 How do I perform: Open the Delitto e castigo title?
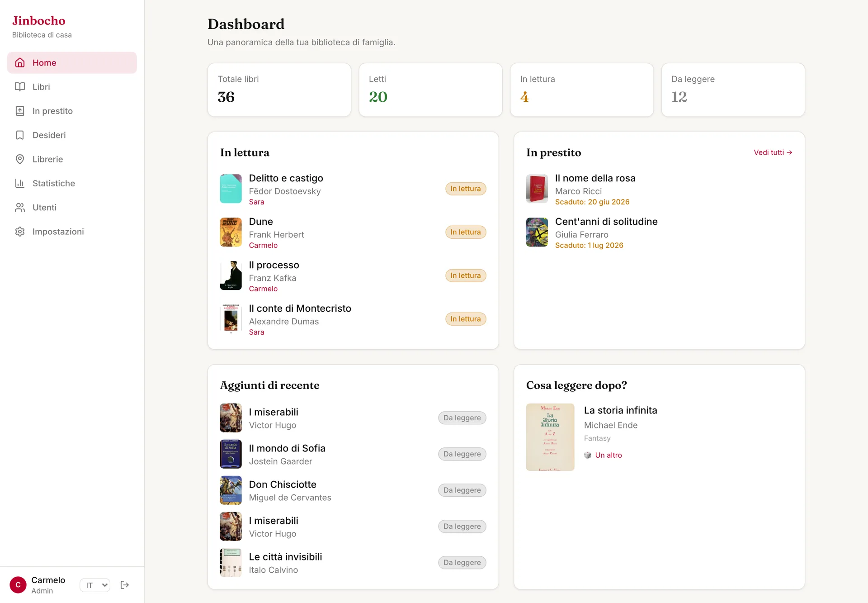point(286,178)
